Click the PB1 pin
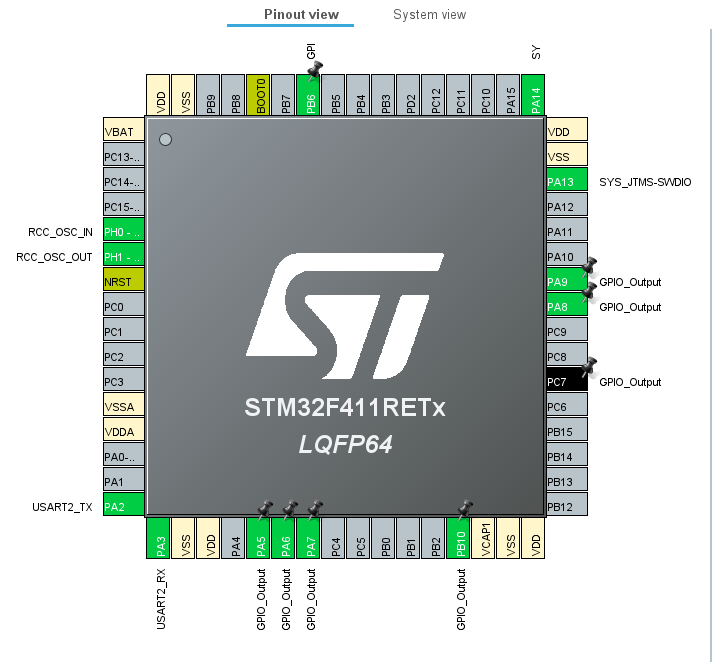 [x=408, y=538]
